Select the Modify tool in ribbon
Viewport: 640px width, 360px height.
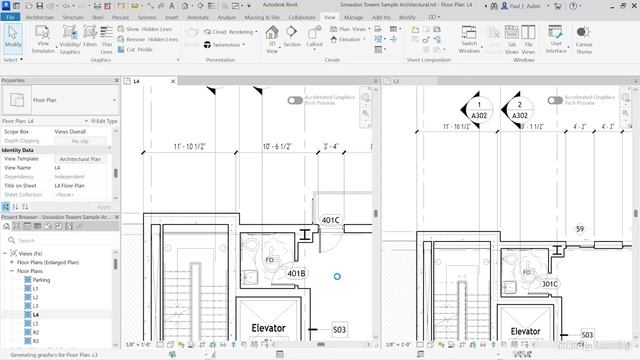[x=13, y=38]
